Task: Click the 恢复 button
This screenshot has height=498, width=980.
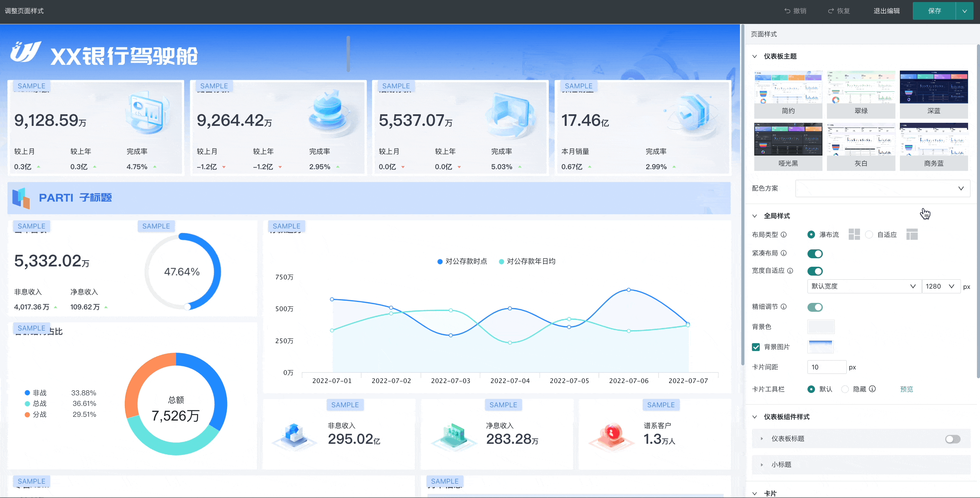Action: click(x=839, y=11)
